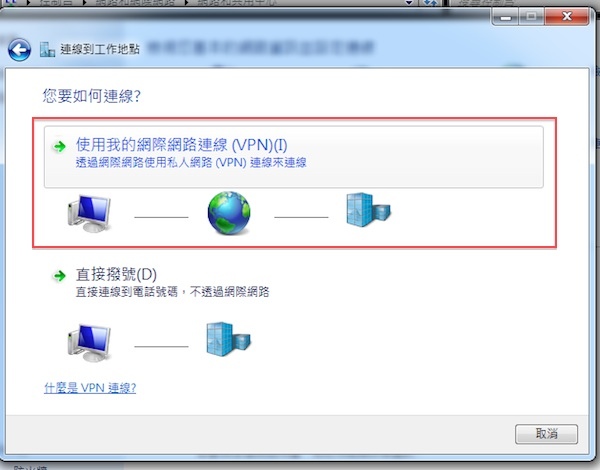Click the green arrow beside 直接撥號

click(x=60, y=276)
